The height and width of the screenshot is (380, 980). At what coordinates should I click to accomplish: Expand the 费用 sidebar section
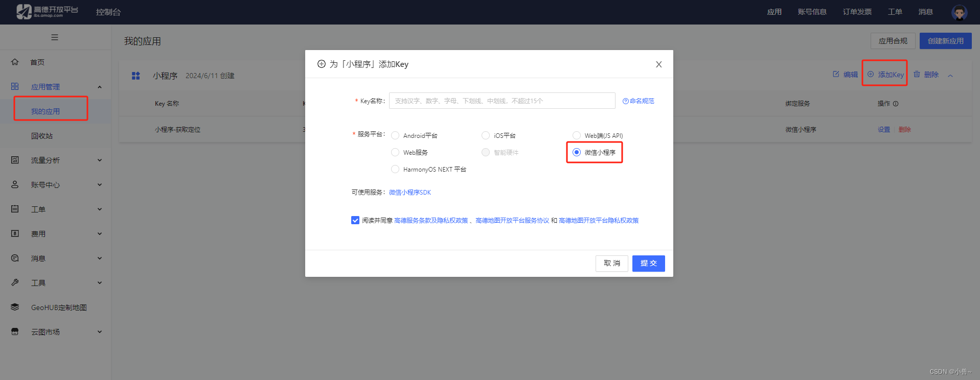click(100, 233)
